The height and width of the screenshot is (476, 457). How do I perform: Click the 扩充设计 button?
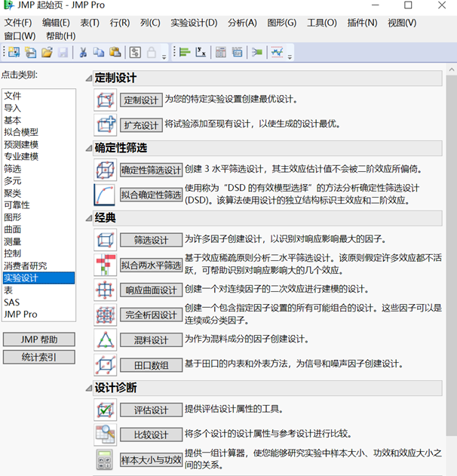pos(141,124)
